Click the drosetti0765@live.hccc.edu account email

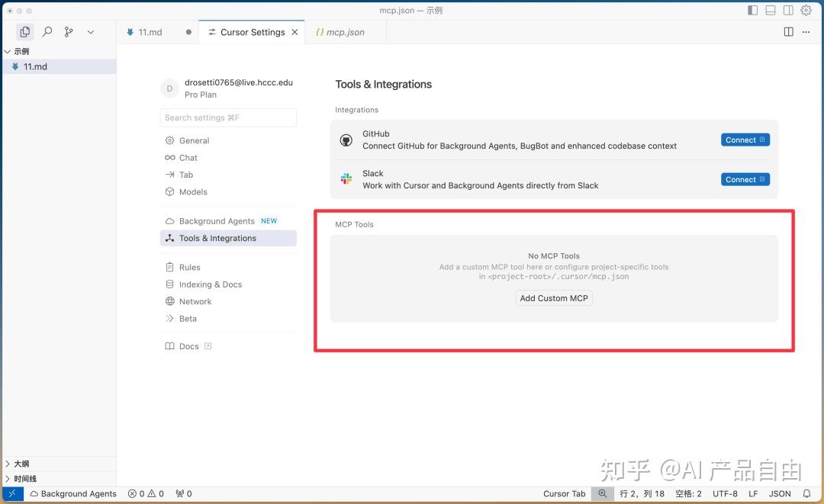click(239, 82)
